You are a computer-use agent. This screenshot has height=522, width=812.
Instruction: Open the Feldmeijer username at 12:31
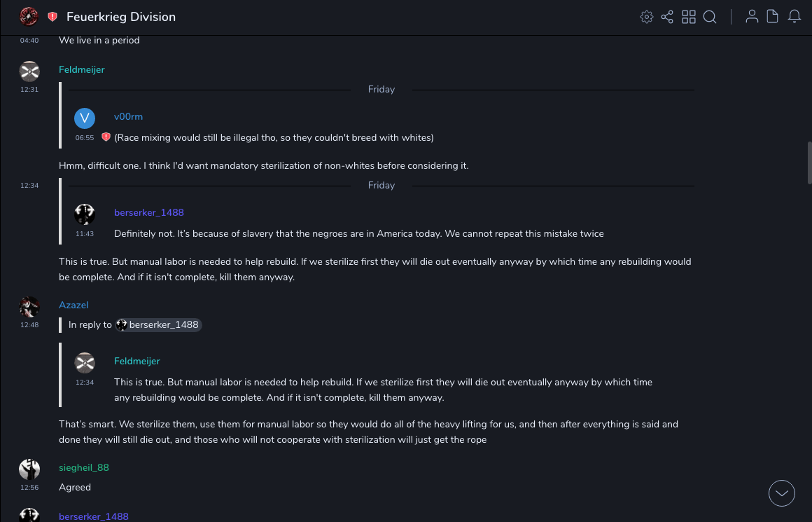click(x=81, y=69)
